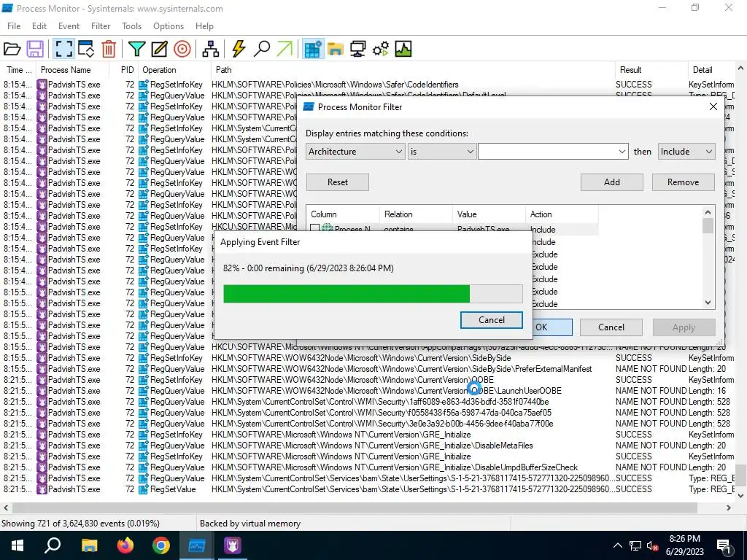This screenshot has width=747, height=560.
Task: Show the Process Tree toolbar icon
Action: (210, 49)
